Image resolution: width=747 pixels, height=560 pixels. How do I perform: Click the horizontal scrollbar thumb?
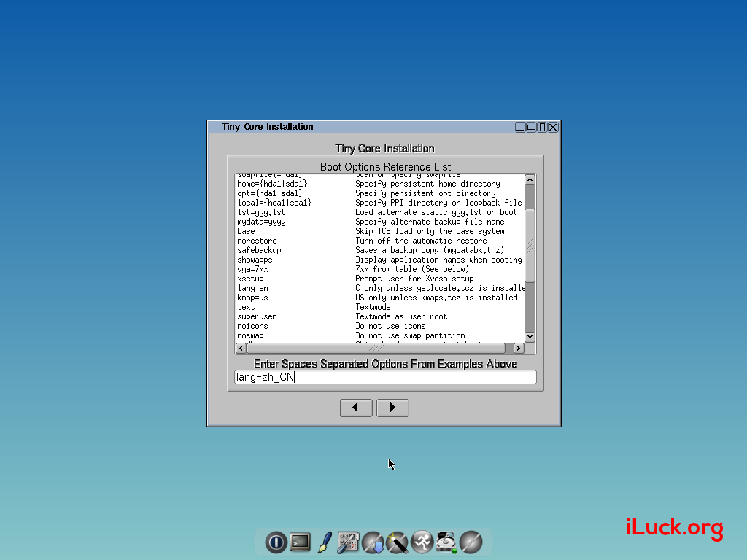point(376,348)
